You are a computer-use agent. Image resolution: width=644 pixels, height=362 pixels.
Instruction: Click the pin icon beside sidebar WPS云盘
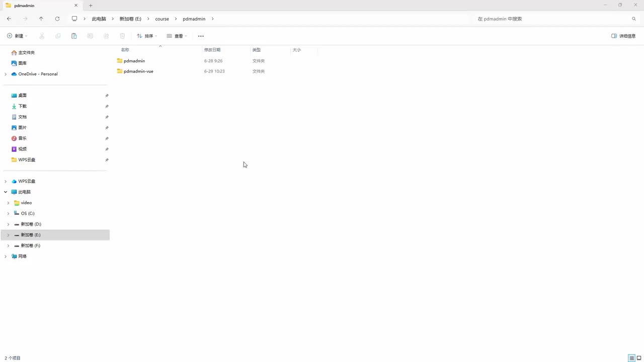point(107,160)
